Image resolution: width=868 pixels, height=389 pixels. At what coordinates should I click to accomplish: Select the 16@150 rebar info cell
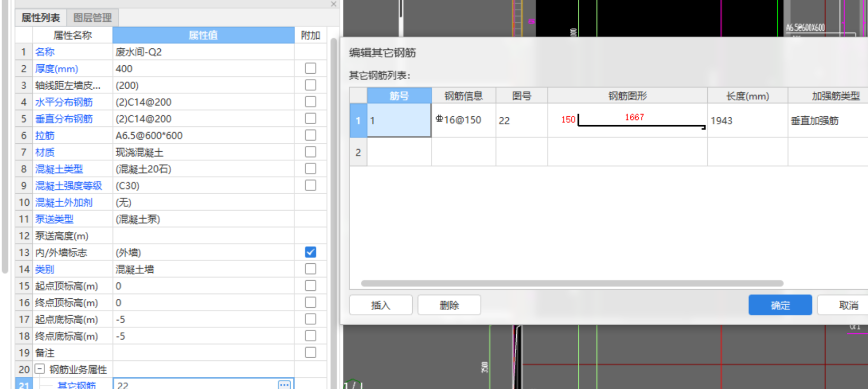pos(463,120)
